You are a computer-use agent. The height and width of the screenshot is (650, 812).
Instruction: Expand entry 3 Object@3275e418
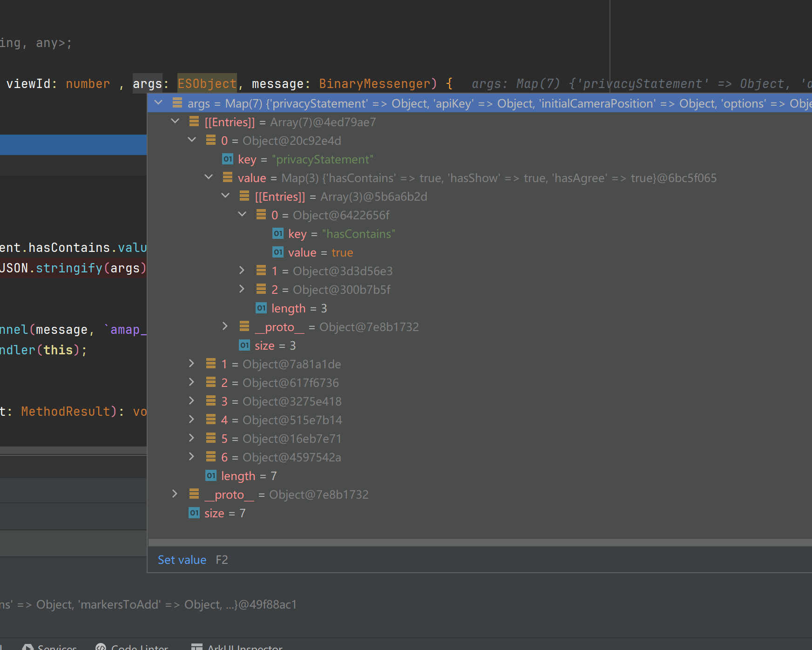click(x=191, y=400)
